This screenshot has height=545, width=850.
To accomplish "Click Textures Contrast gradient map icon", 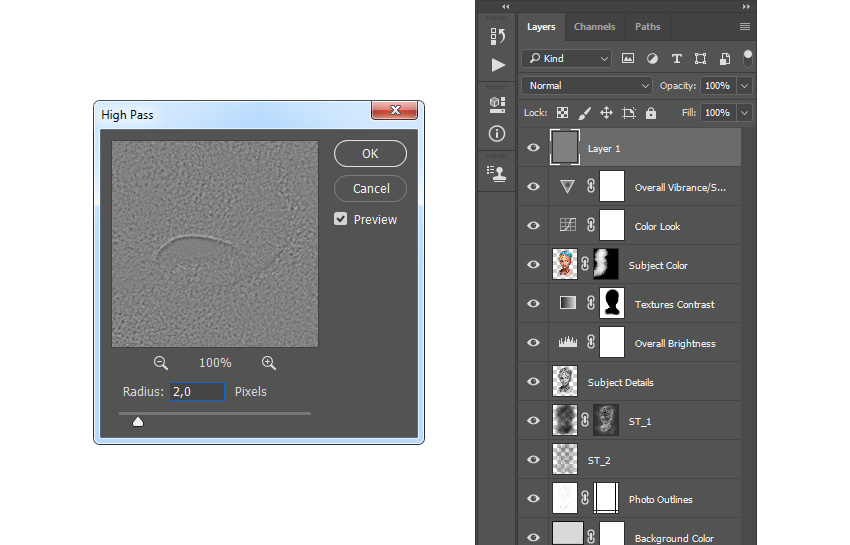I will coord(568,303).
